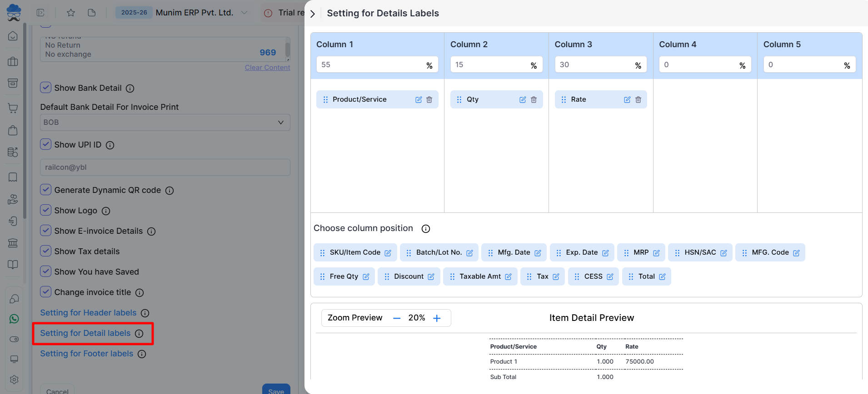
Task: Edit the HSN/SAC label name
Action: click(x=723, y=253)
